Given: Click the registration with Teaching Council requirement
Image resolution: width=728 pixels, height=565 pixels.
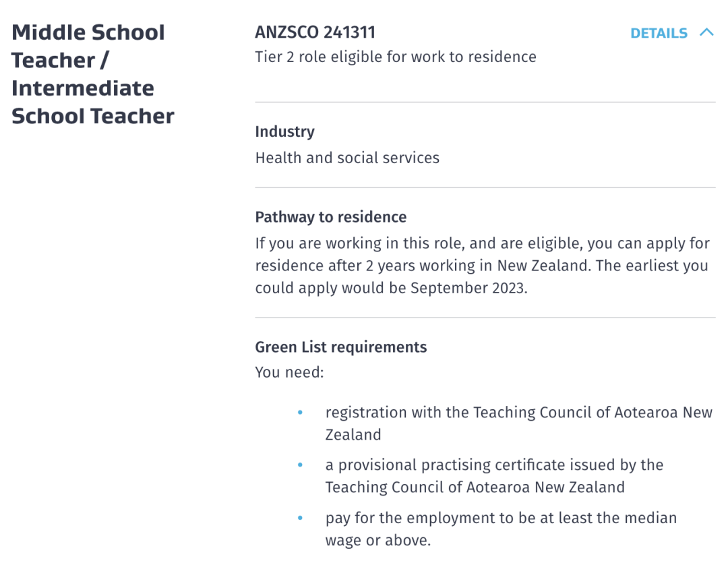Looking at the screenshot, I should click(518, 423).
